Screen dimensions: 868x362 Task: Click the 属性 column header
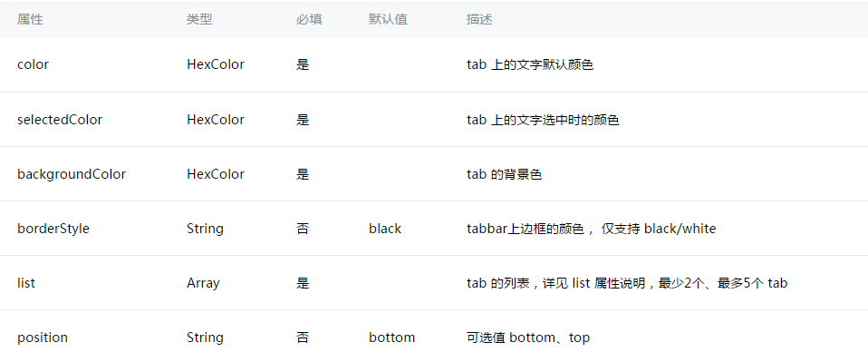pyautogui.click(x=30, y=19)
